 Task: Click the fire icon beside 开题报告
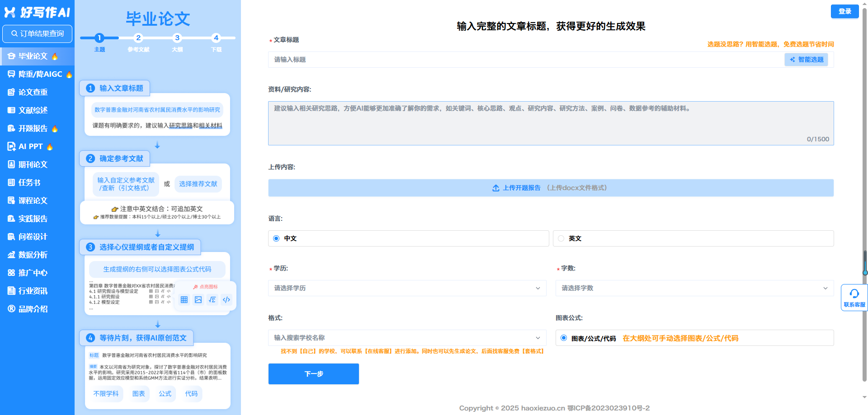coord(55,128)
